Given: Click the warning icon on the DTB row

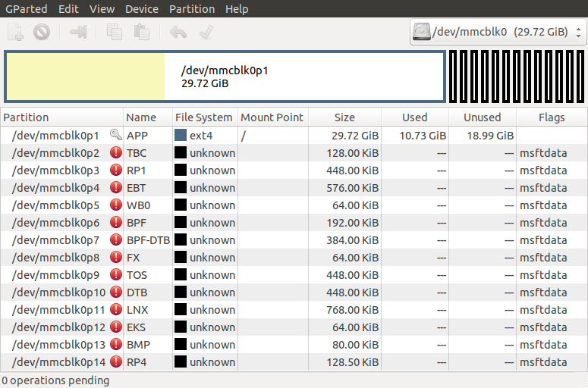Looking at the screenshot, I should tap(116, 292).
